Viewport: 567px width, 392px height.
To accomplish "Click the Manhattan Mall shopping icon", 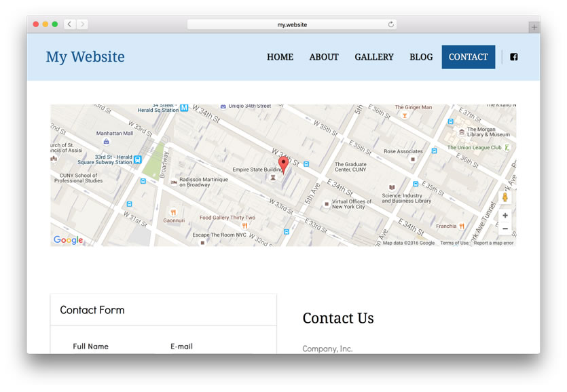I will pos(107,141).
